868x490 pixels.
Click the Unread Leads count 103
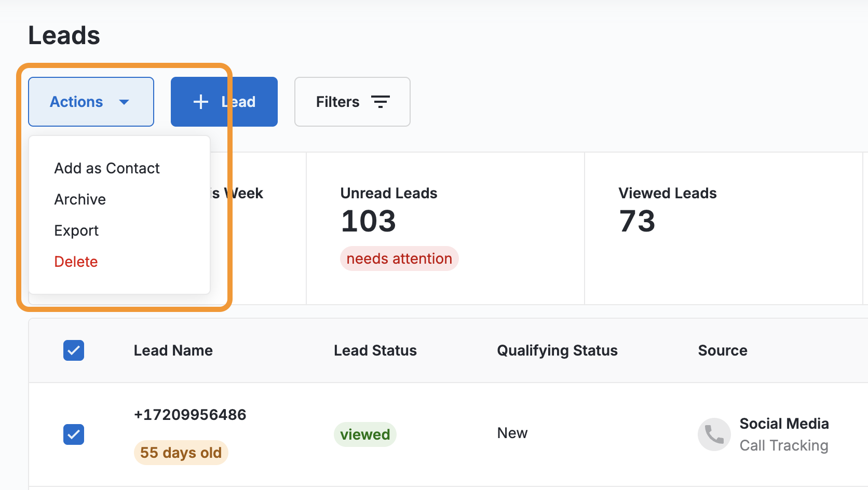click(368, 221)
